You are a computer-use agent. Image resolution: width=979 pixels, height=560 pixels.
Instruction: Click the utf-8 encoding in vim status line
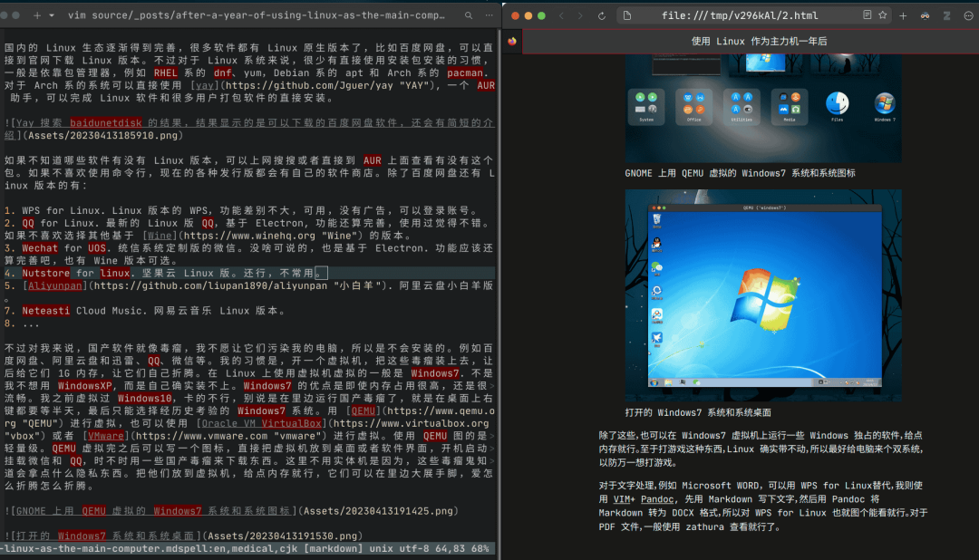(x=414, y=548)
